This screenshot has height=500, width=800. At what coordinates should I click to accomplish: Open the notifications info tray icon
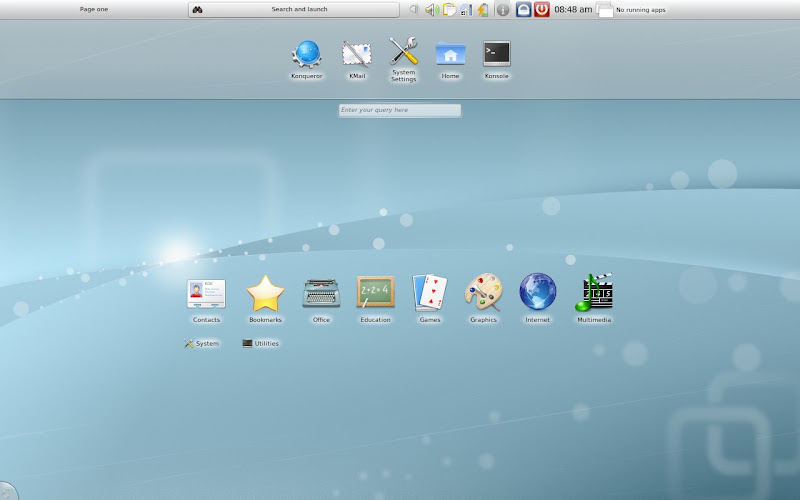pyautogui.click(x=503, y=10)
